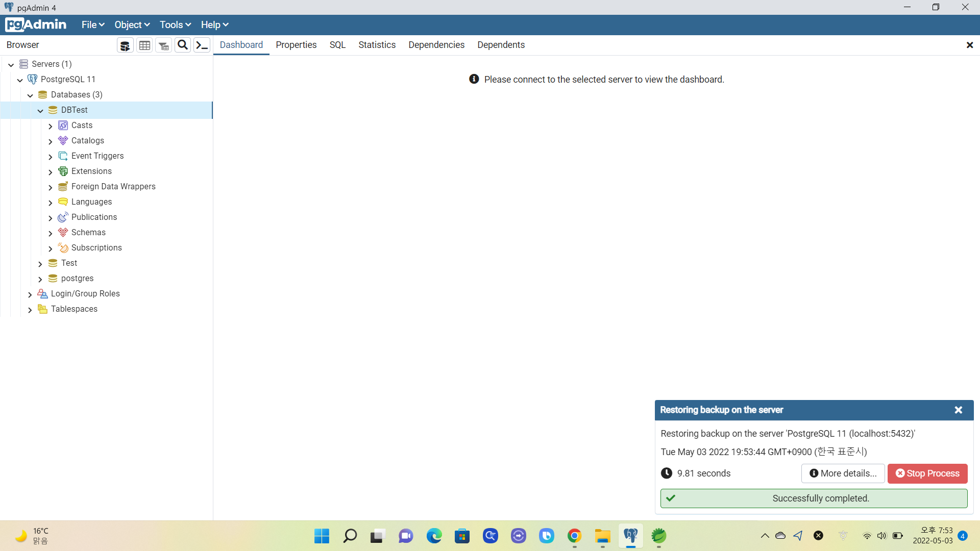Viewport: 980px width, 551px height.
Task: Expand the Test database node
Action: (x=40, y=264)
